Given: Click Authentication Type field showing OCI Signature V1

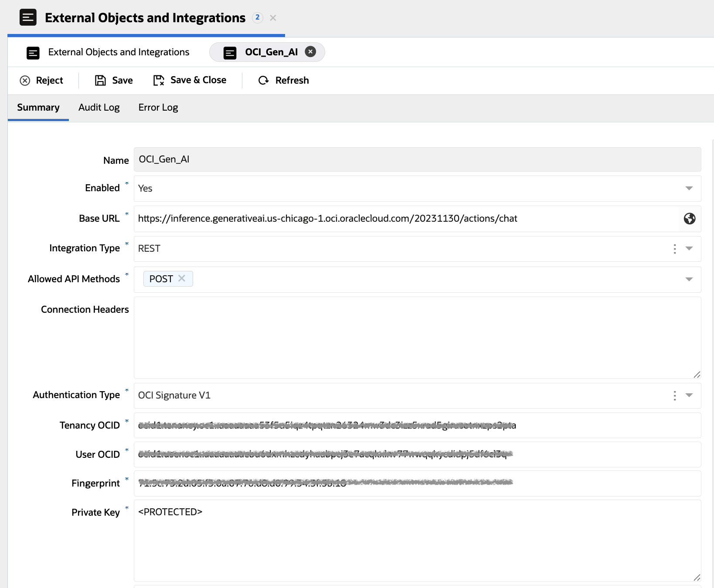Looking at the screenshot, I should tap(417, 395).
